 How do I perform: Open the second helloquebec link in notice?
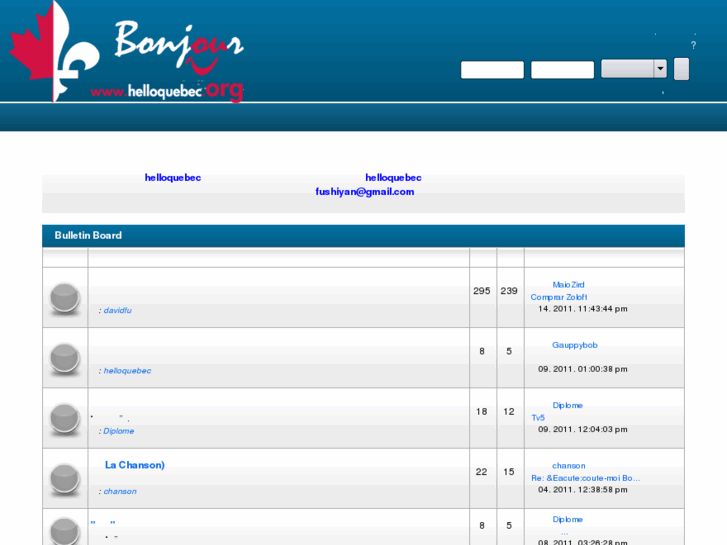[393, 178]
